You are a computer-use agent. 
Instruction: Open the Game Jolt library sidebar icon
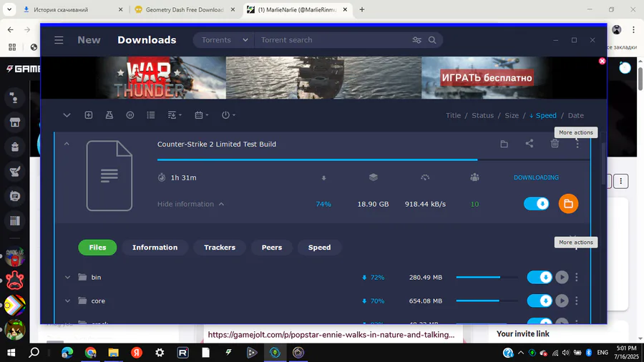15,221
